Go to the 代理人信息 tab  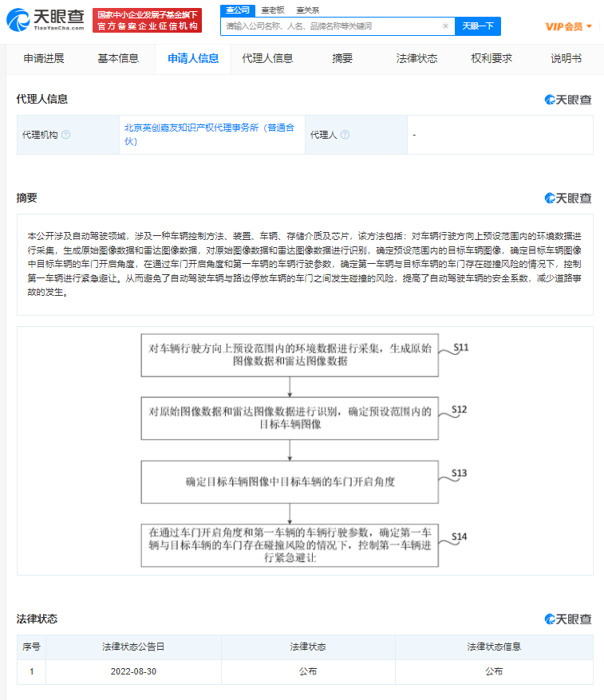[267, 58]
